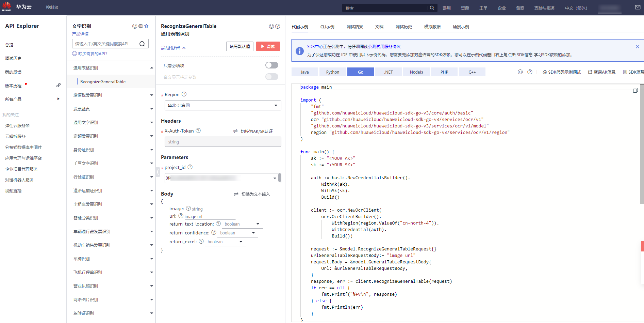Click return_excel help icon
The height and width of the screenshot is (323, 644).
(x=201, y=241)
